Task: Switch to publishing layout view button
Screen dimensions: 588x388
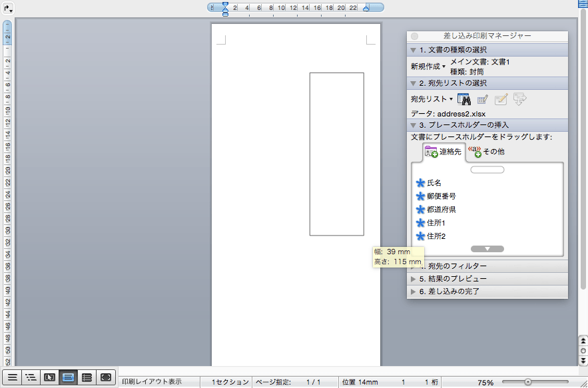Action: pos(49,377)
